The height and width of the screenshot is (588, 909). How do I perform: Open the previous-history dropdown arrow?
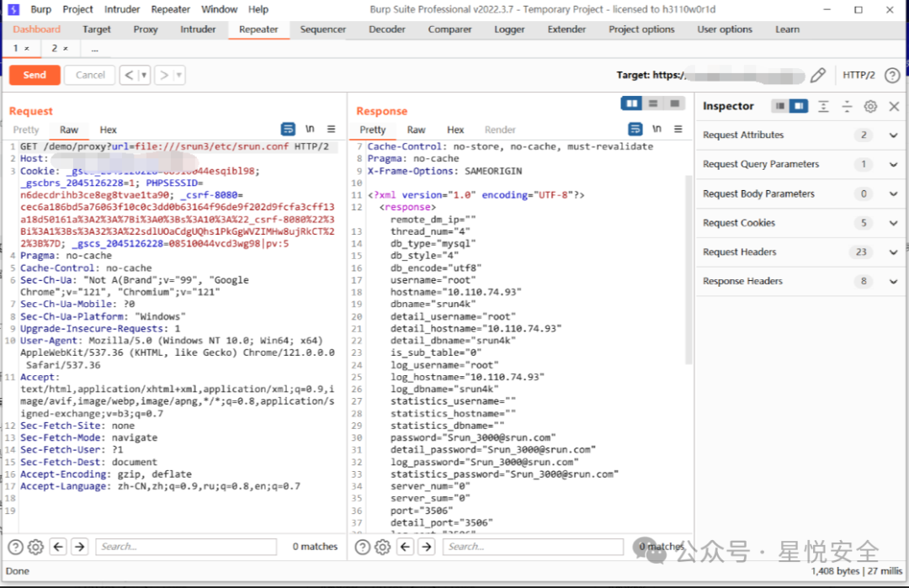click(x=145, y=75)
